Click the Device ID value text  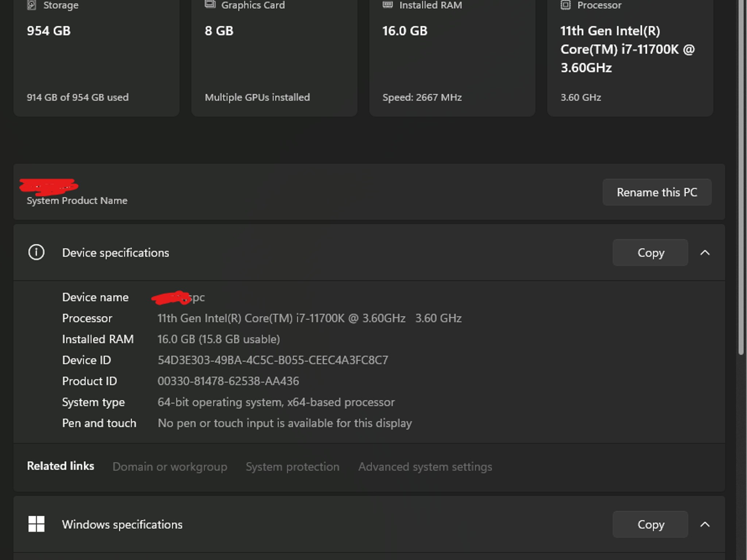[x=272, y=360]
